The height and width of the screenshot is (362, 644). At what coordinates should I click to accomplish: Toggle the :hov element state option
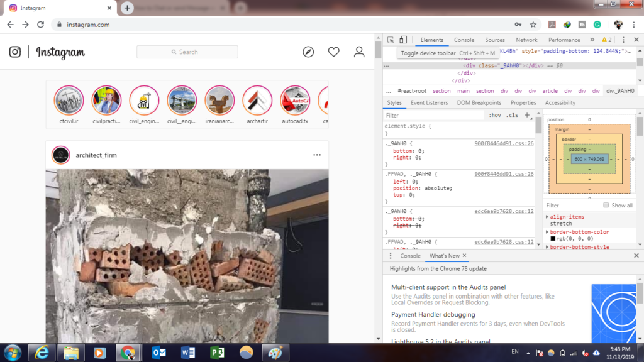click(494, 116)
